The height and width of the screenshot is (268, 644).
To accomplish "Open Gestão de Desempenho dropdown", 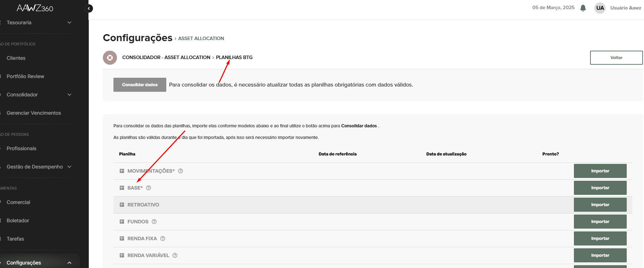I will coord(69,167).
